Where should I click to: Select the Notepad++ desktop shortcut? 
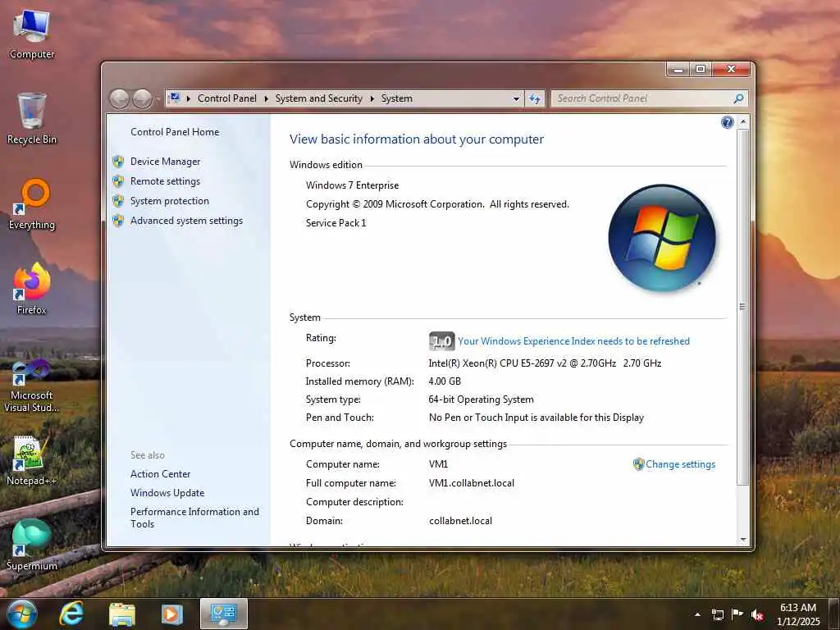tap(32, 461)
